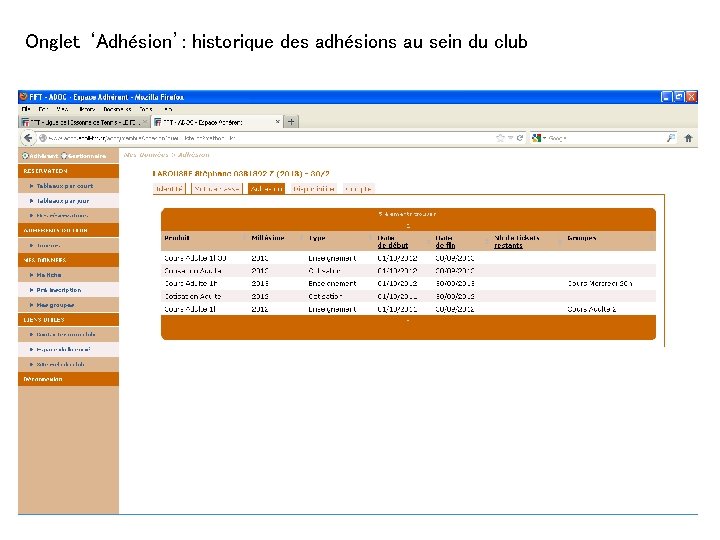
Task: Click 'Cours Mercredi 20h' group cell
Action: [x=600, y=283]
